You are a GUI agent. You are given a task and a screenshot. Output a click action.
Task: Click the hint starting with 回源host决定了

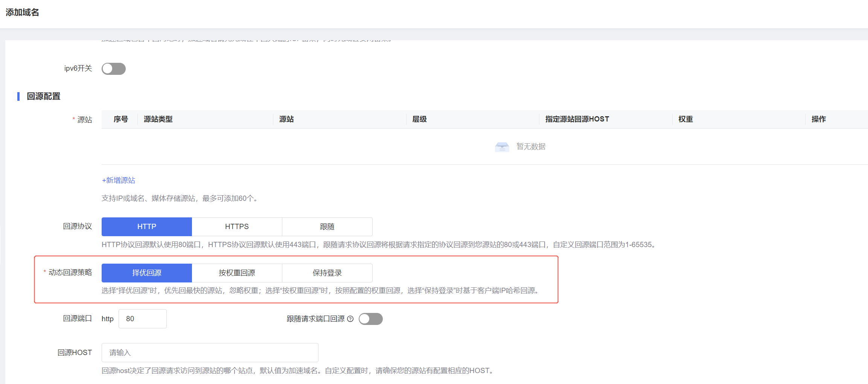coord(298,371)
